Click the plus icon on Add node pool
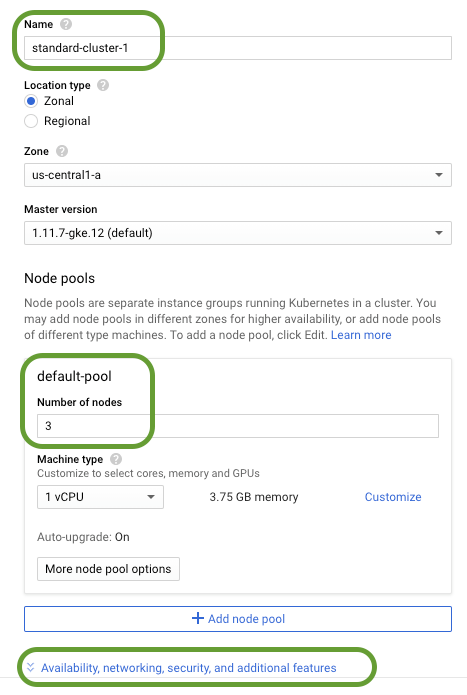This screenshot has width=467, height=695. (198, 618)
